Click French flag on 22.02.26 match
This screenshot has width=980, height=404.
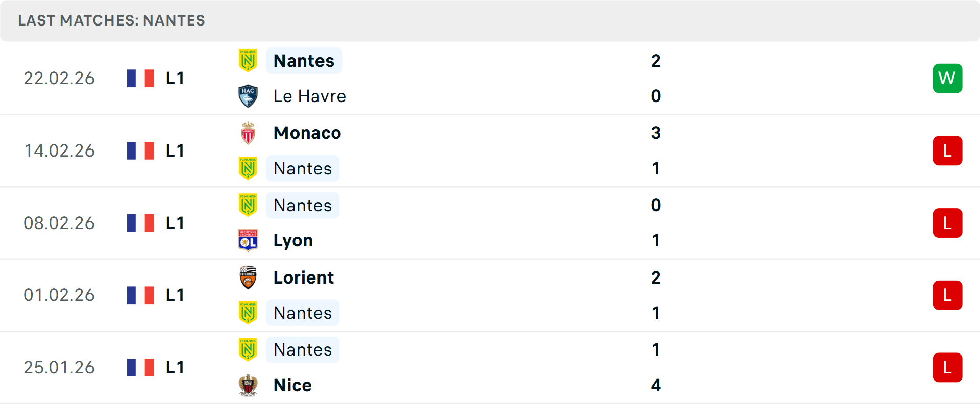point(140,79)
